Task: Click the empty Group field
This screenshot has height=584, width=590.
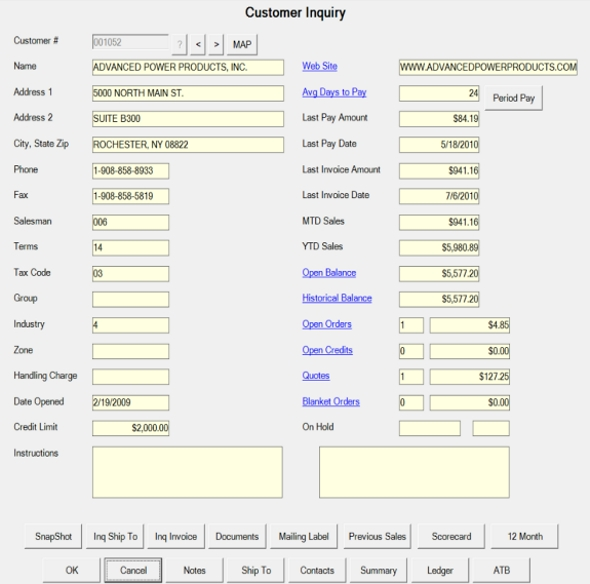Action: [x=131, y=300]
